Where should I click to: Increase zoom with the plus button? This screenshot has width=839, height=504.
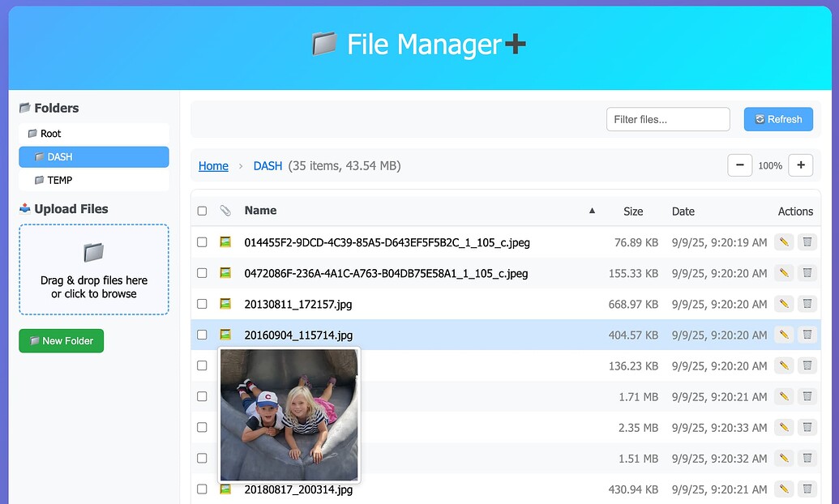click(800, 165)
